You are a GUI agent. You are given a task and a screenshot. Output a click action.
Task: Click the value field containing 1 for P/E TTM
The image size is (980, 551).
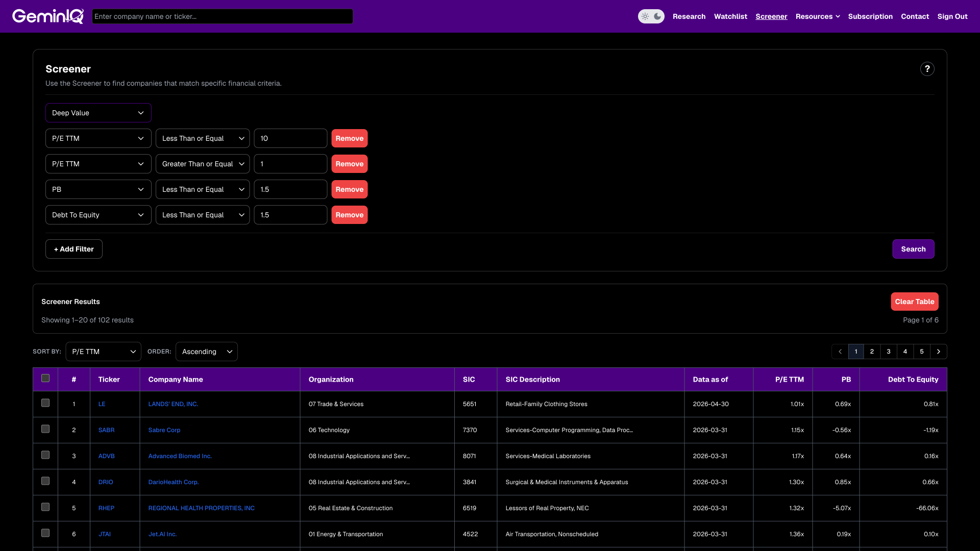tap(290, 164)
